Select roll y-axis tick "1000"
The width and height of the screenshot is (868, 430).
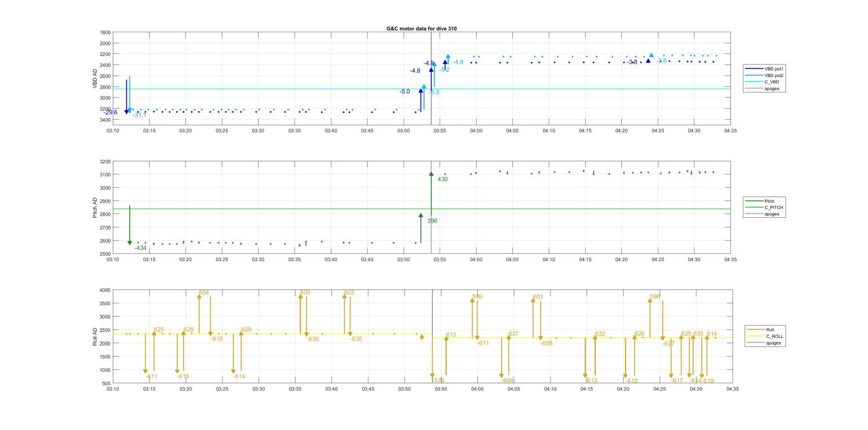tap(105, 370)
